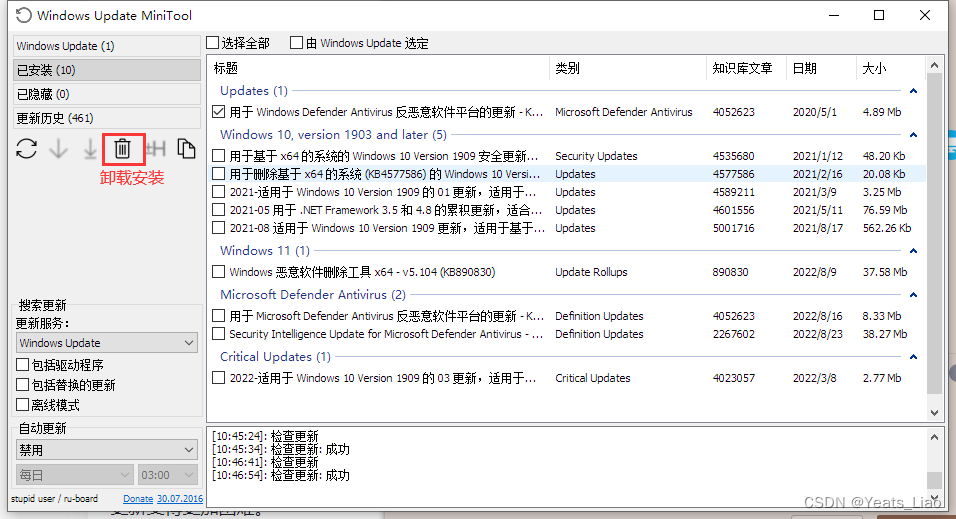Collapse the Windows 11 (1) group

pyautogui.click(x=913, y=251)
